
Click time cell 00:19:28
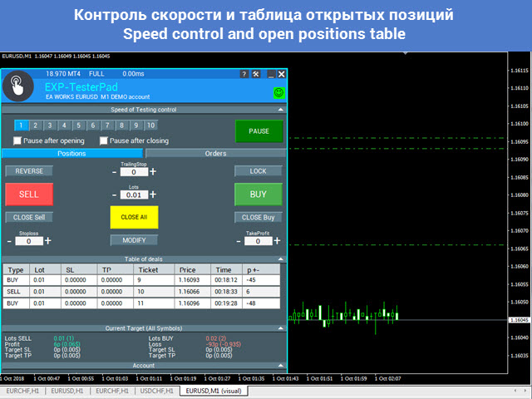226,303
